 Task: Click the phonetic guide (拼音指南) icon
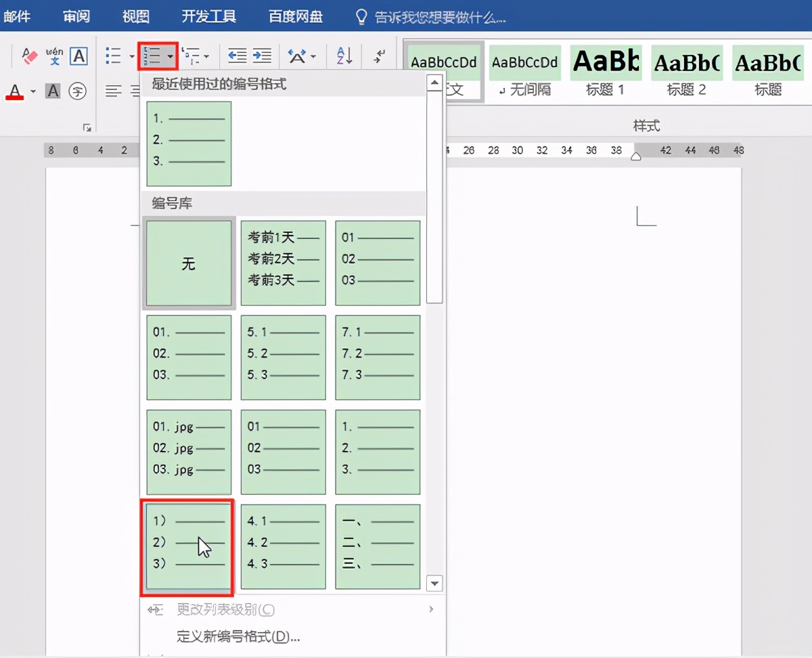point(54,56)
